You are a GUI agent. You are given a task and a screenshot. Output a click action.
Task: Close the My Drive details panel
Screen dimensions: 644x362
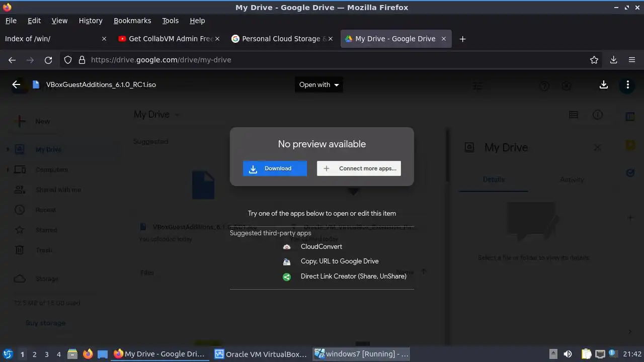(x=597, y=147)
